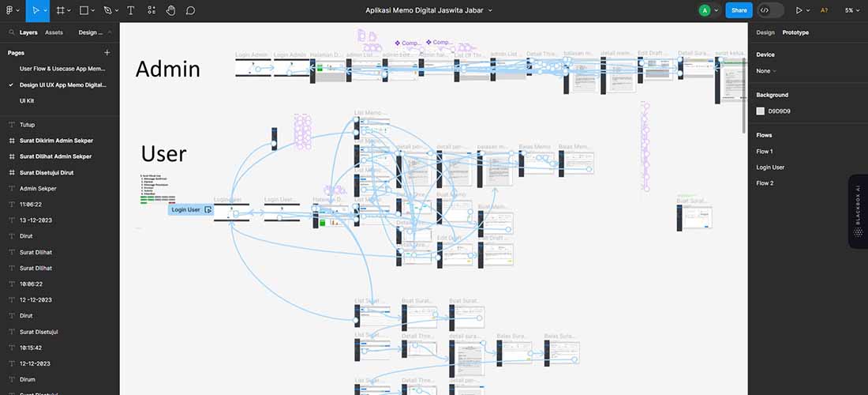Image resolution: width=868 pixels, height=395 pixels.
Task: Click text icon beside Tutup layer
Action: (x=12, y=125)
